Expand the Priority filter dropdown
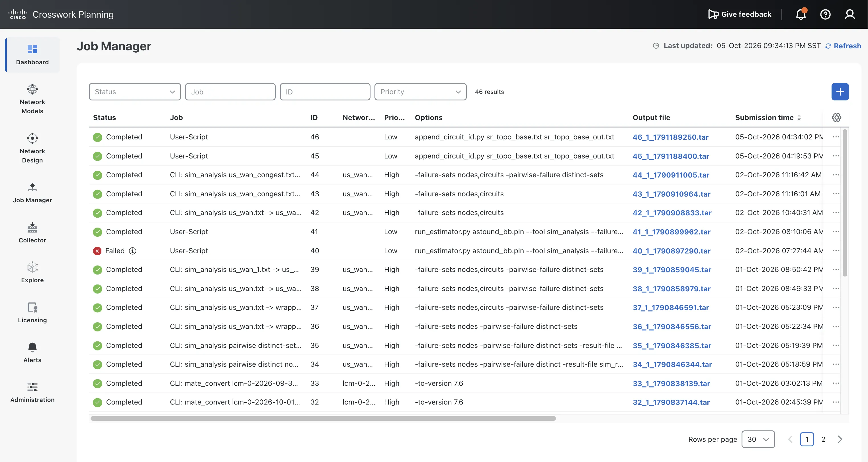This screenshot has width=868, height=462. pos(420,92)
